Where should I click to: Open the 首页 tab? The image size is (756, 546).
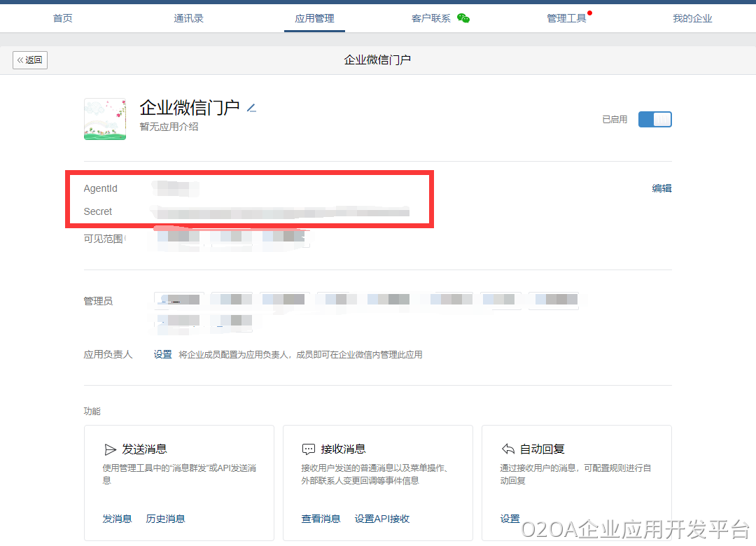pyautogui.click(x=63, y=18)
